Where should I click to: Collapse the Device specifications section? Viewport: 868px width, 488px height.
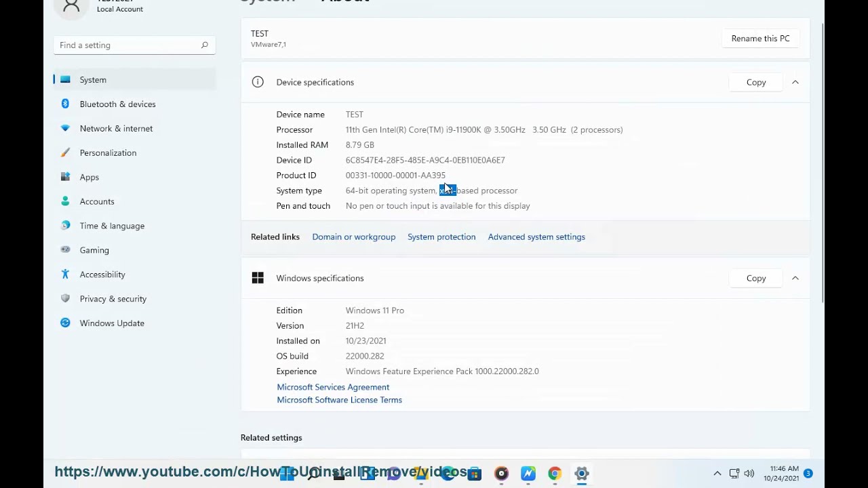[x=795, y=82]
